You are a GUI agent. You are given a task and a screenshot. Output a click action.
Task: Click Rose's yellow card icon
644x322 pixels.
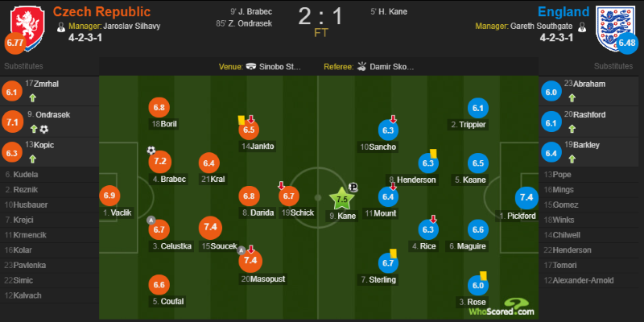pos(484,275)
